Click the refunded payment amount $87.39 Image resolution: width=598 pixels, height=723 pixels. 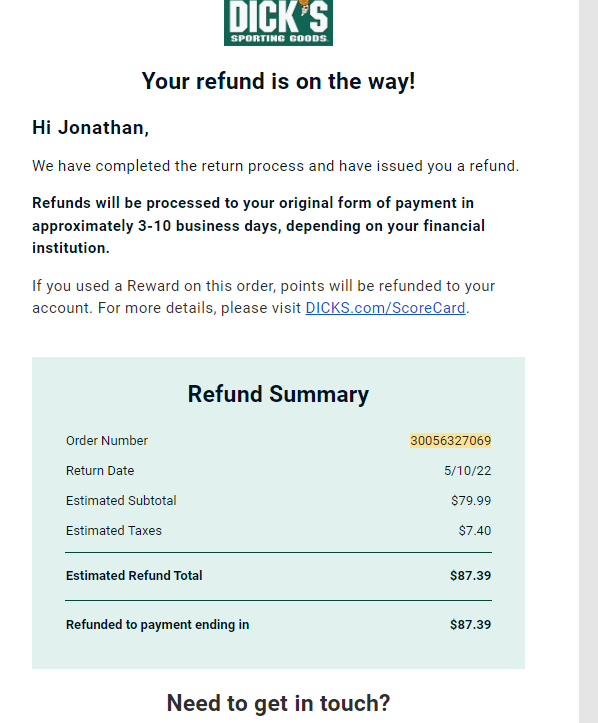point(470,624)
